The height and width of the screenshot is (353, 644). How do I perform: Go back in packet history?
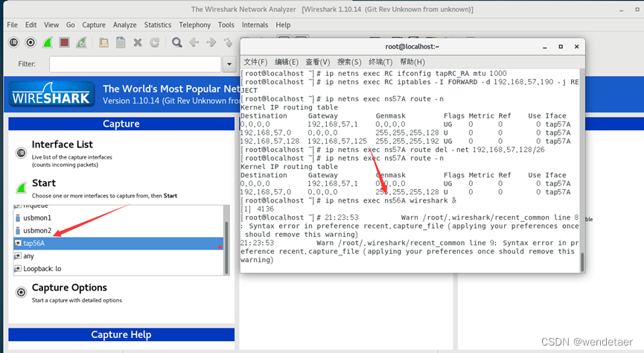[x=194, y=42]
